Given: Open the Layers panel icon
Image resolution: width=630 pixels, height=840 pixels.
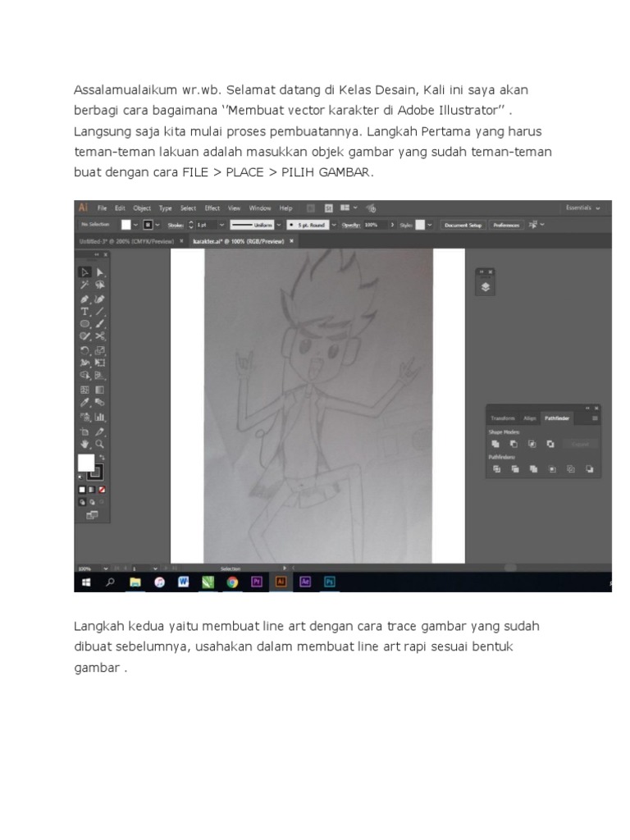Looking at the screenshot, I should tap(486, 287).
